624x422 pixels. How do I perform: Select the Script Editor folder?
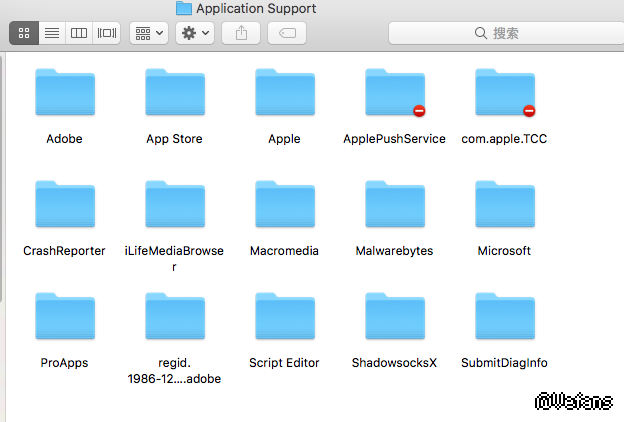(x=284, y=318)
